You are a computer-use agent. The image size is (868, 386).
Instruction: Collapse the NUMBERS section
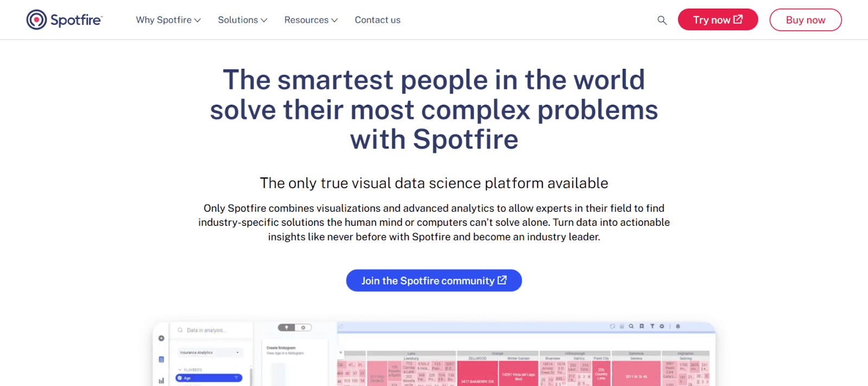(180, 370)
